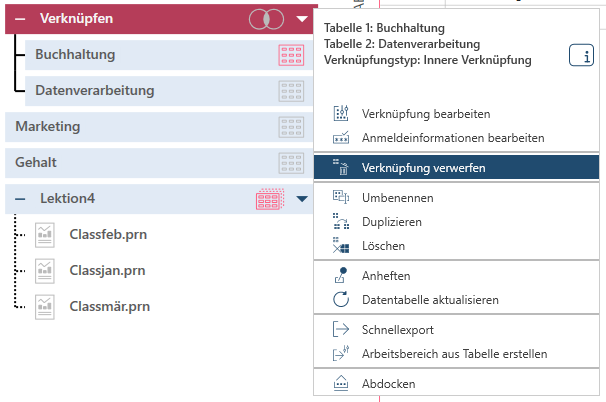The image size is (606, 402).
Task: Select the Classmär.prn file
Action: tap(110, 306)
